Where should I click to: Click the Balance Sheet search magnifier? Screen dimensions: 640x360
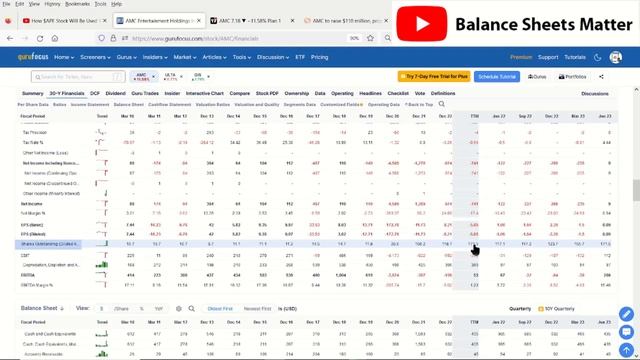click(191, 309)
